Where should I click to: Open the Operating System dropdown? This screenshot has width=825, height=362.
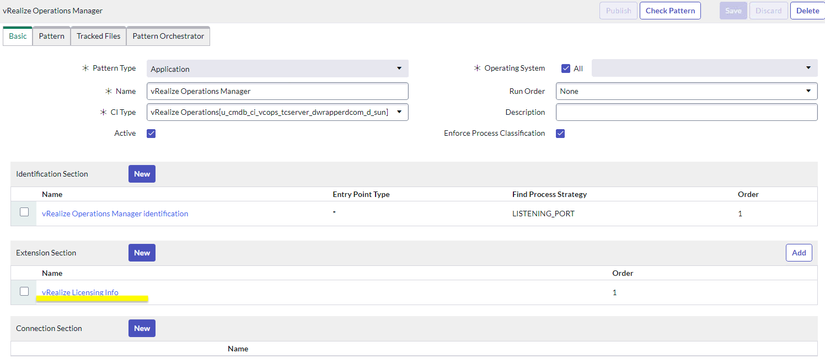pyautogui.click(x=705, y=68)
